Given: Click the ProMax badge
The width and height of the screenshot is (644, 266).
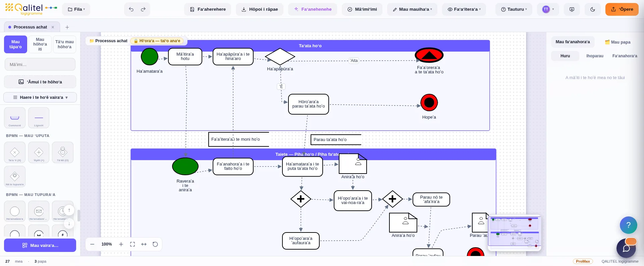Looking at the screenshot, I should pyautogui.click(x=583, y=261).
